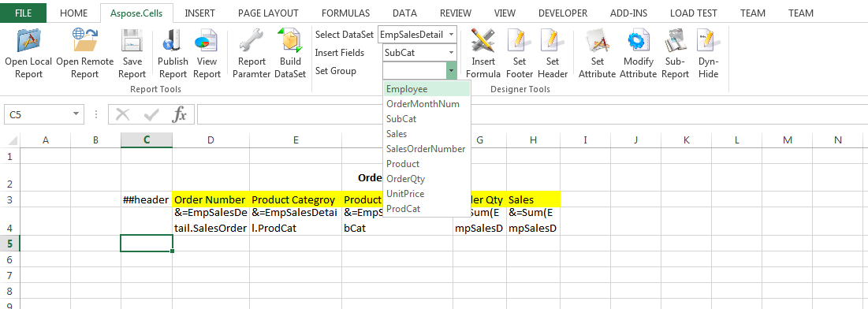Viewport: 868px width, 309px height.
Task: Open View Report pie chart icon
Action: [207, 42]
